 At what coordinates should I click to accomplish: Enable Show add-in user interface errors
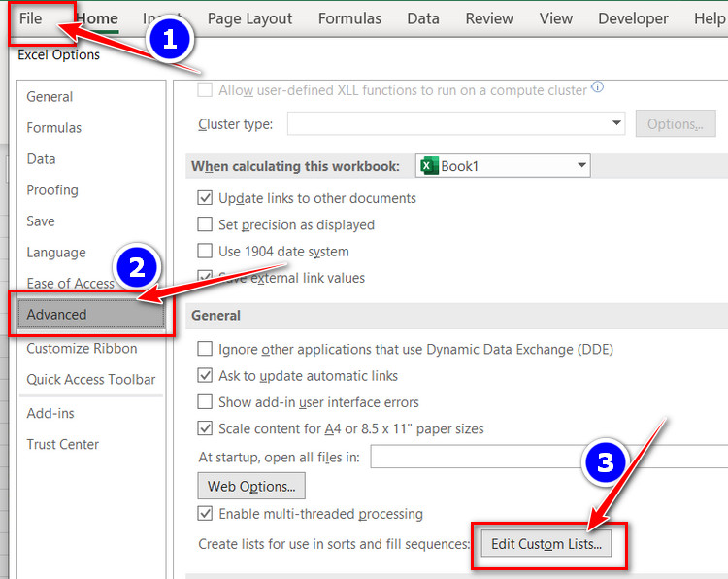pos(205,402)
